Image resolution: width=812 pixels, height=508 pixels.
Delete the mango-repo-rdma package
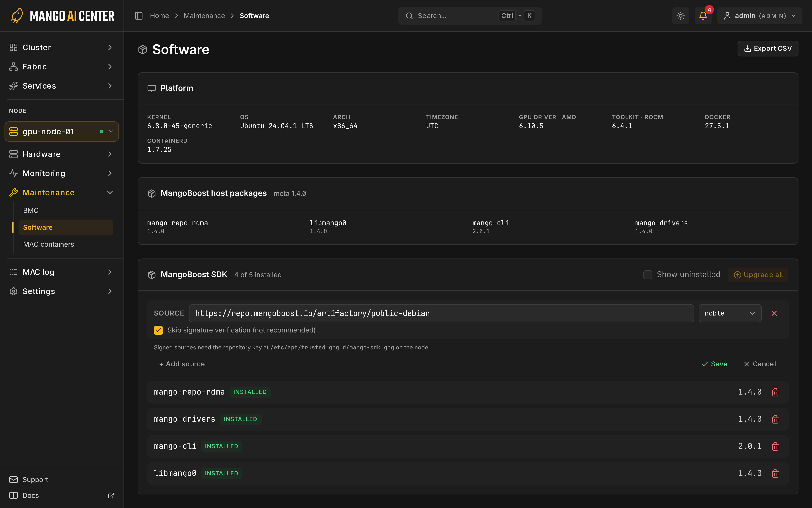tap(775, 392)
